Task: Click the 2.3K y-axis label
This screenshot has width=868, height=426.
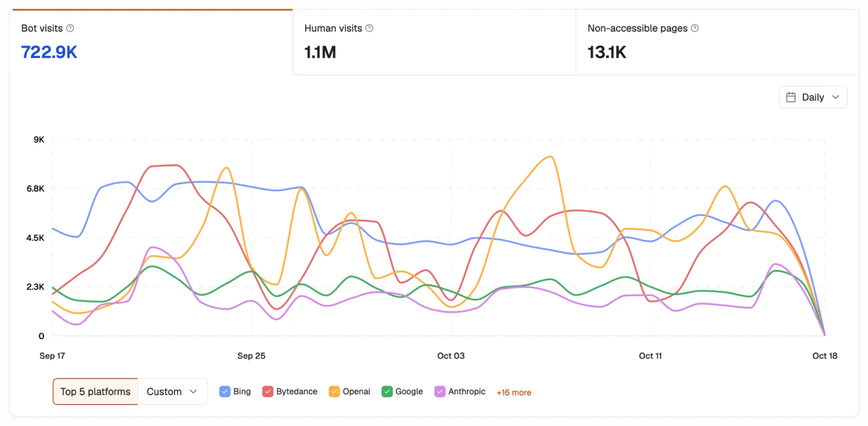Action: click(x=35, y=287)
